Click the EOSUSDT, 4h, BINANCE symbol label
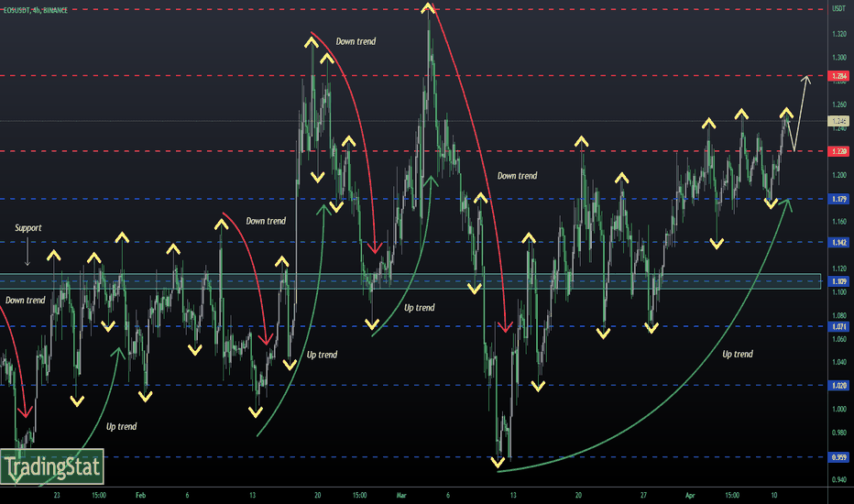Viewport: 854px width, 504px height. (x=36, y=10)
